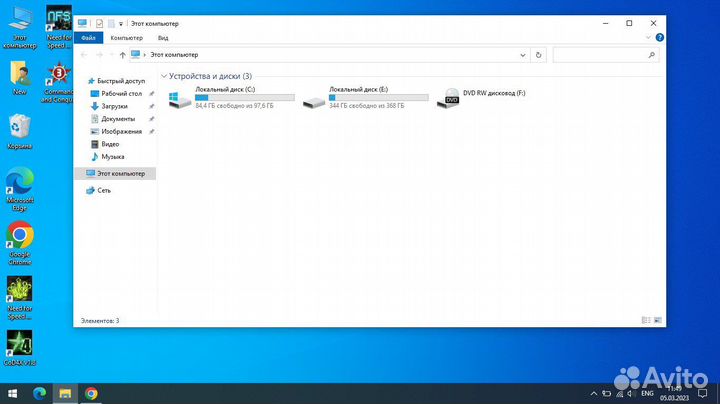720x404 pixels.
Task: Switch the ENG input language
Action: [647, 393]
